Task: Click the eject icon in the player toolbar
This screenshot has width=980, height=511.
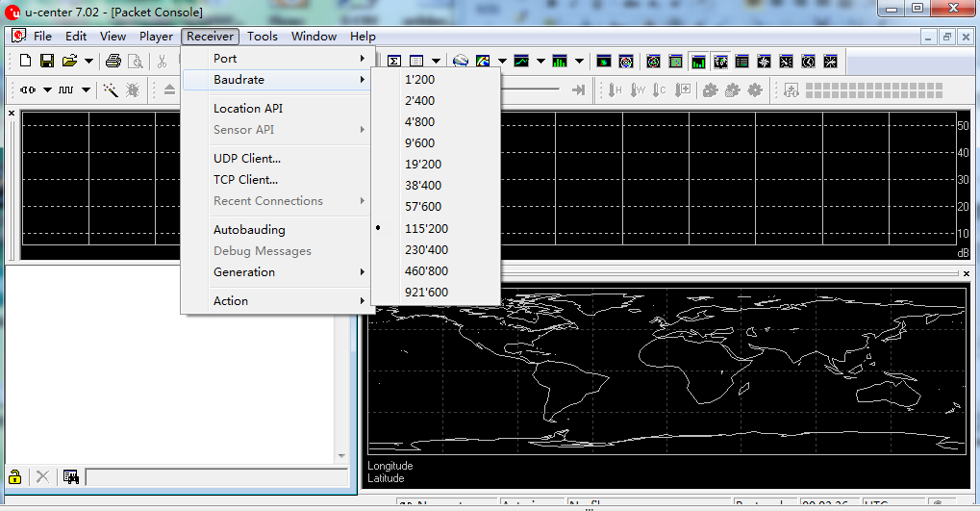Action: click(169, 90)
